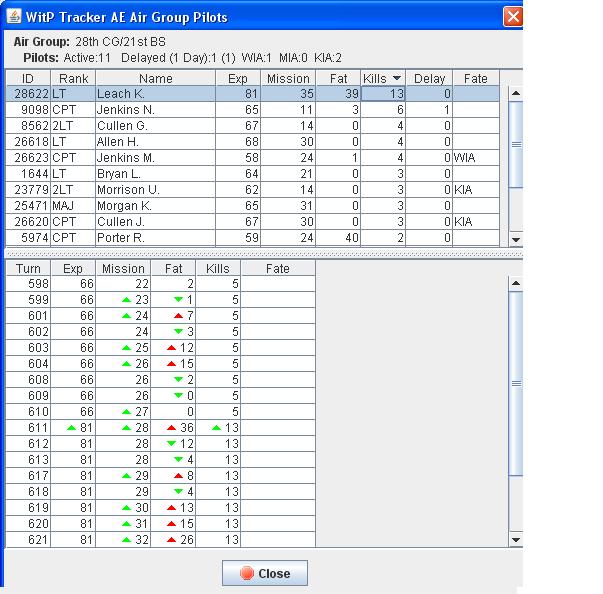
Task: Select history row turn 611
Action: point(160,428)
